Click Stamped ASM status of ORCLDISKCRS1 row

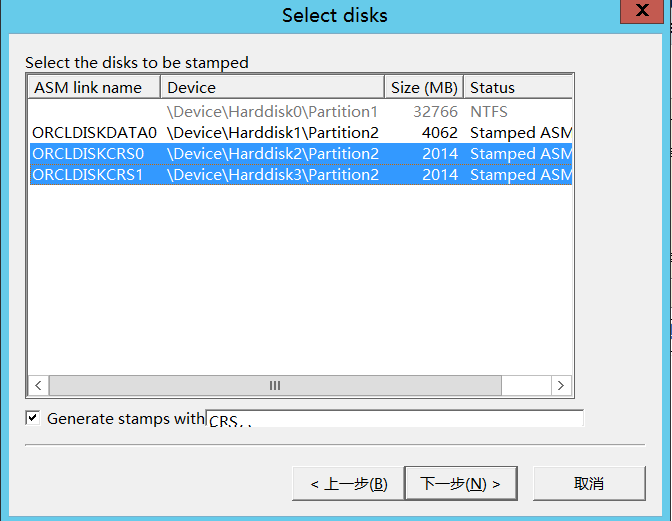click(x=521, y=175)
